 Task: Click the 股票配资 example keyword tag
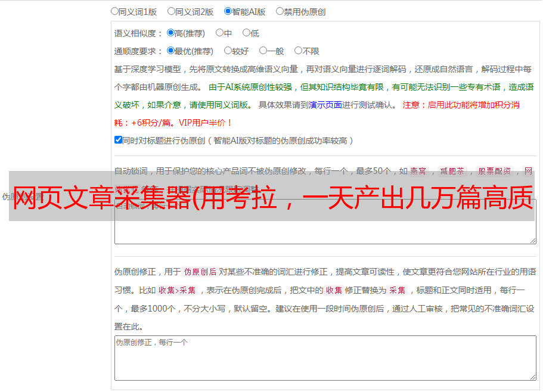pos(495,171)
